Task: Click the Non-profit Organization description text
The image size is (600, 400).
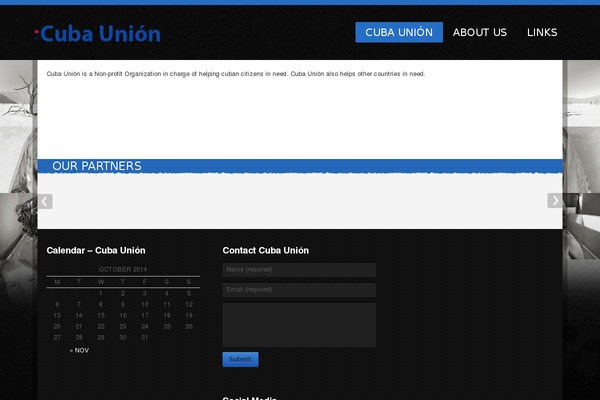Action: 236,74
